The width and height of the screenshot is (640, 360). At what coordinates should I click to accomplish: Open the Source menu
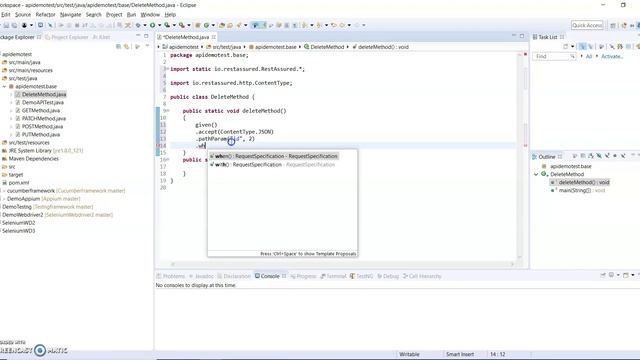pos(23,15)
